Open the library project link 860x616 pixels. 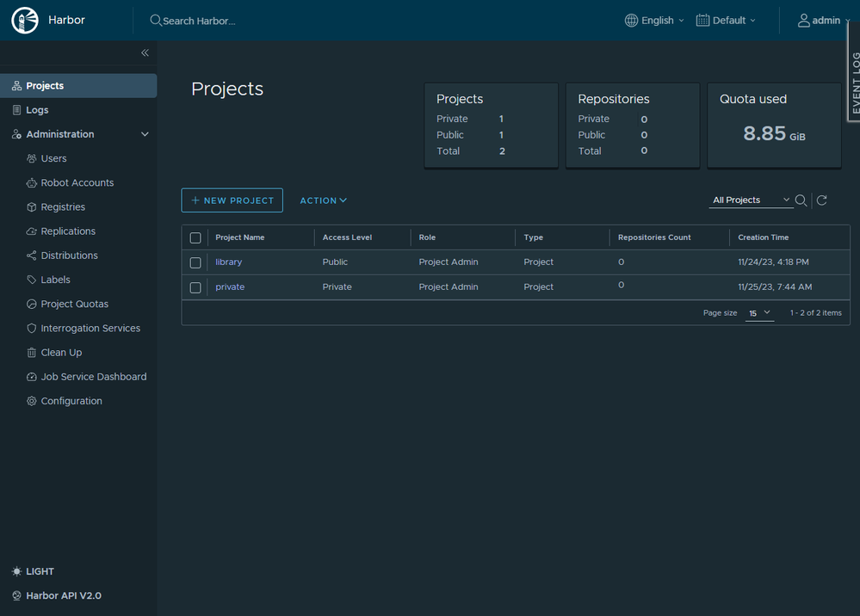229,262
